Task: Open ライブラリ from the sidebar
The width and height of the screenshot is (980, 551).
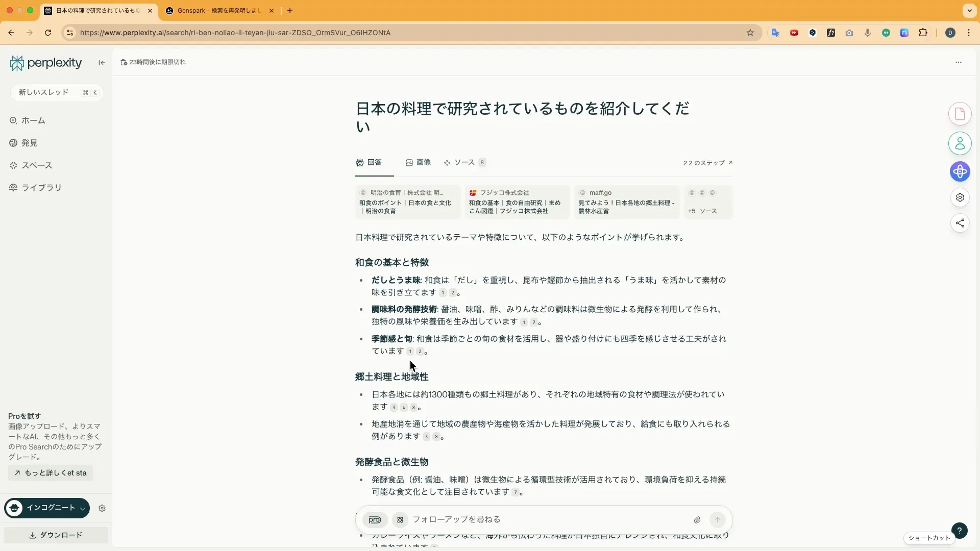Action: 42,187
